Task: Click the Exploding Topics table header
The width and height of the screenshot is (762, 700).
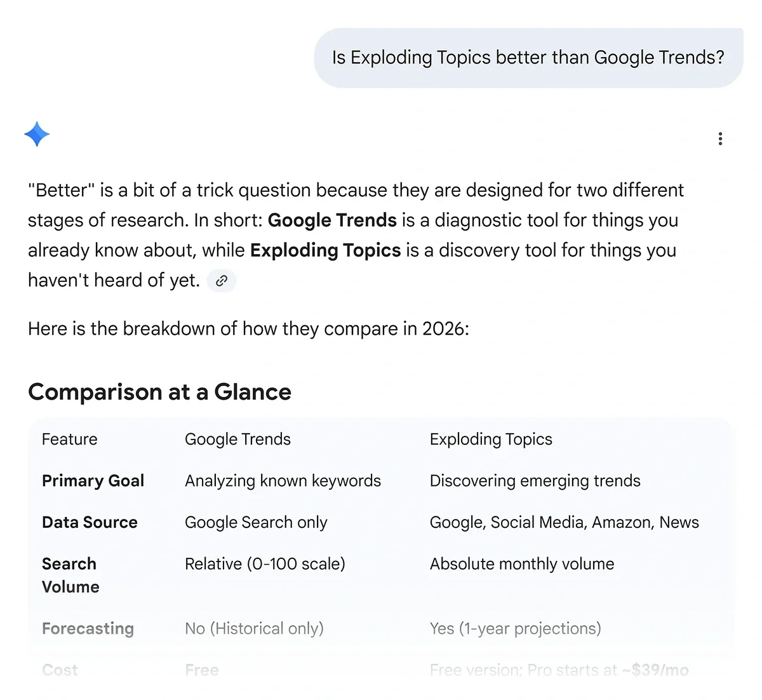Action: tap(491, 439)
